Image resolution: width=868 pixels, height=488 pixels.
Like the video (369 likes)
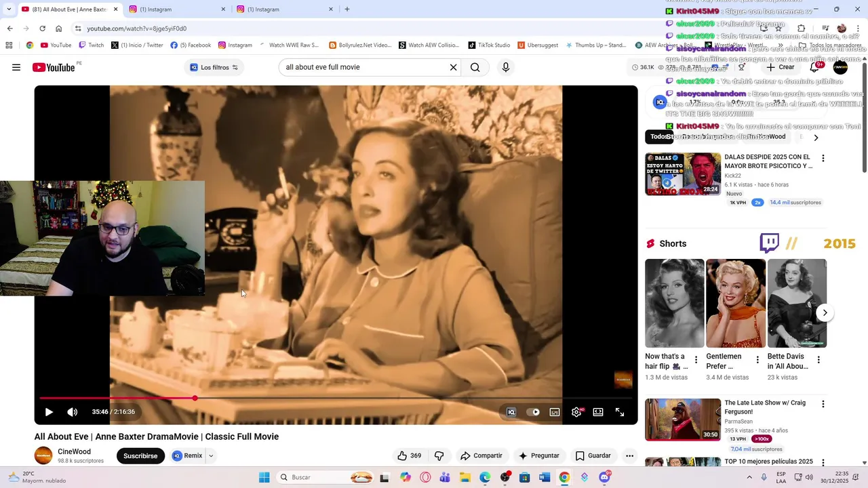[x=409, y=455]
